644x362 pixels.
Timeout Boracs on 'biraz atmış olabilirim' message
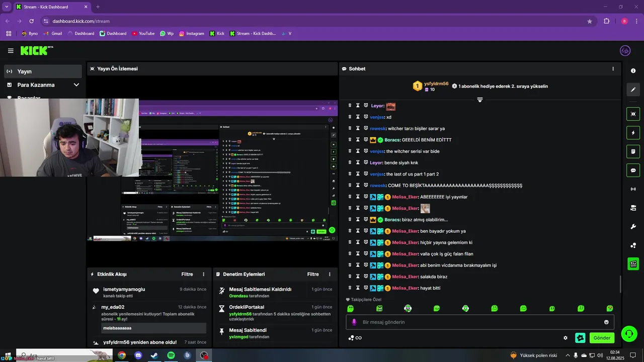[x=358, y=220]
